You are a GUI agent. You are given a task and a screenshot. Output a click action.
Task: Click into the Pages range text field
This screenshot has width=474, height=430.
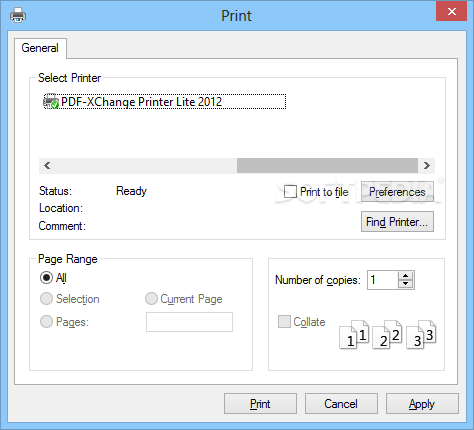(189, 322)
